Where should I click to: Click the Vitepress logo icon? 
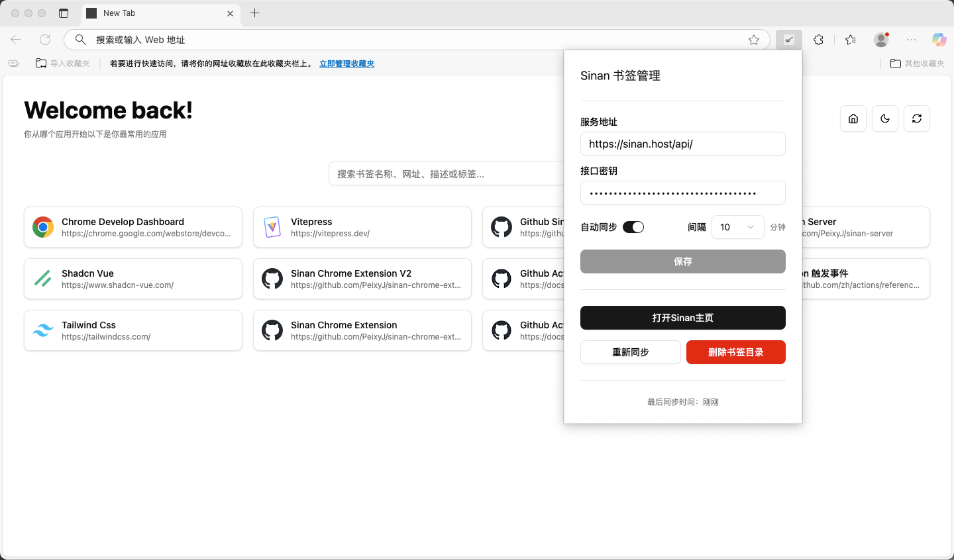272,227
